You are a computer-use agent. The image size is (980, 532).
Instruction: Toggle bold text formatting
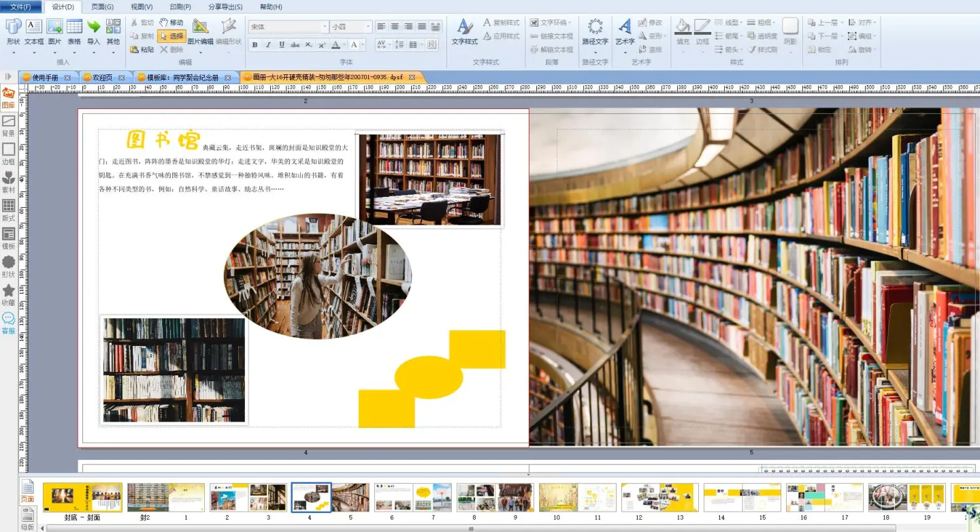[255, 45]
